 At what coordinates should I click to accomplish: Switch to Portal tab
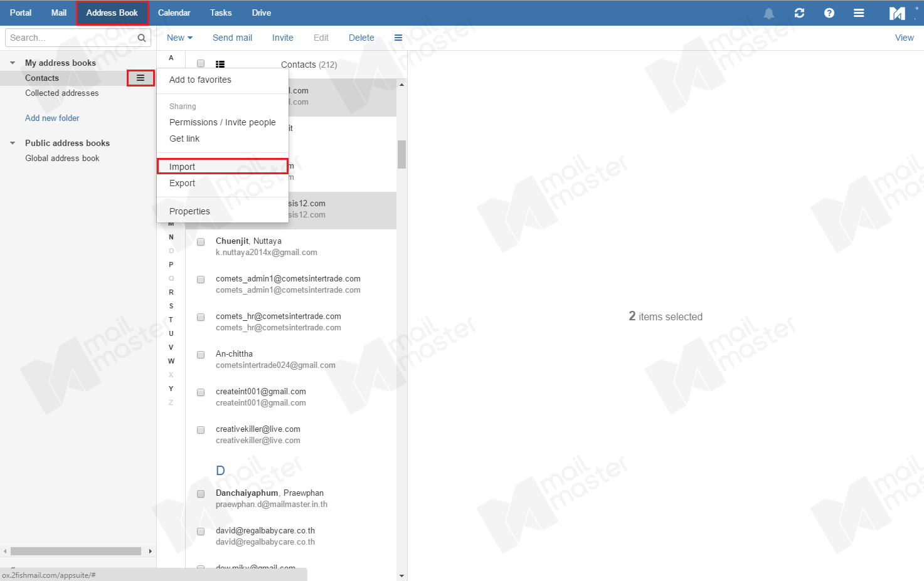click(x=21, y=13)
